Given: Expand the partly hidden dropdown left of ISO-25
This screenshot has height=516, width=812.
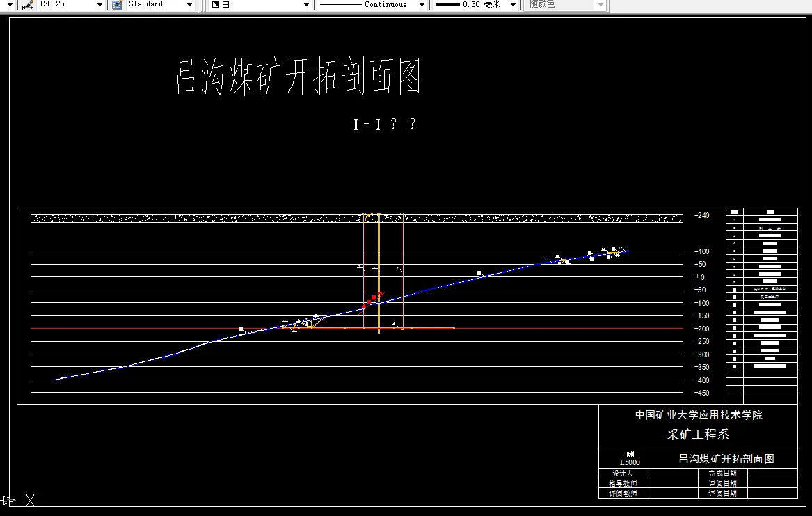Looking at the screenshot, I should tap(9, 5).
